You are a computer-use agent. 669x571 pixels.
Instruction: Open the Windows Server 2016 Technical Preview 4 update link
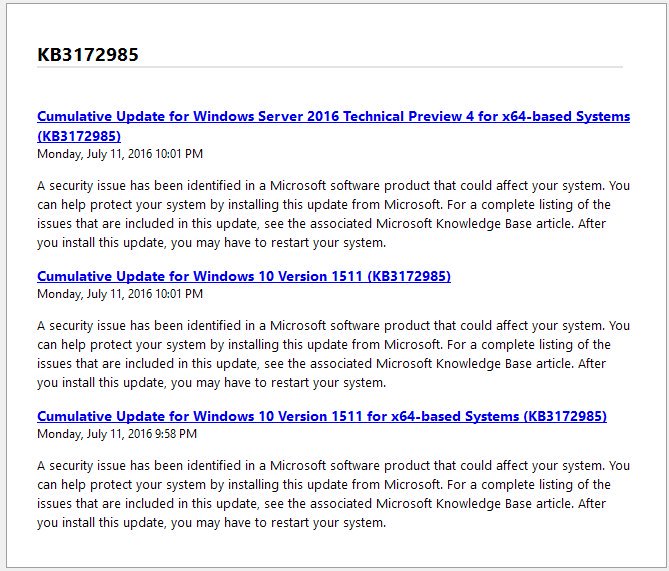tap(333, 117)
